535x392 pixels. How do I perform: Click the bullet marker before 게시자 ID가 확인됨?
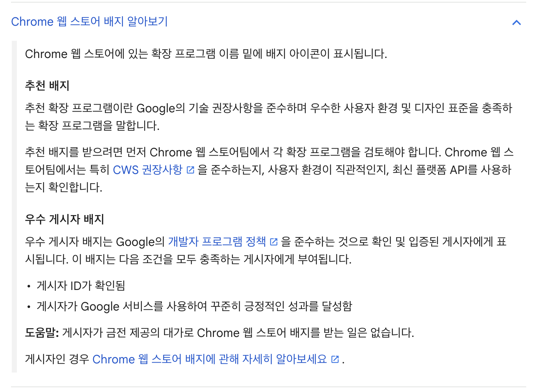point(29,286)
